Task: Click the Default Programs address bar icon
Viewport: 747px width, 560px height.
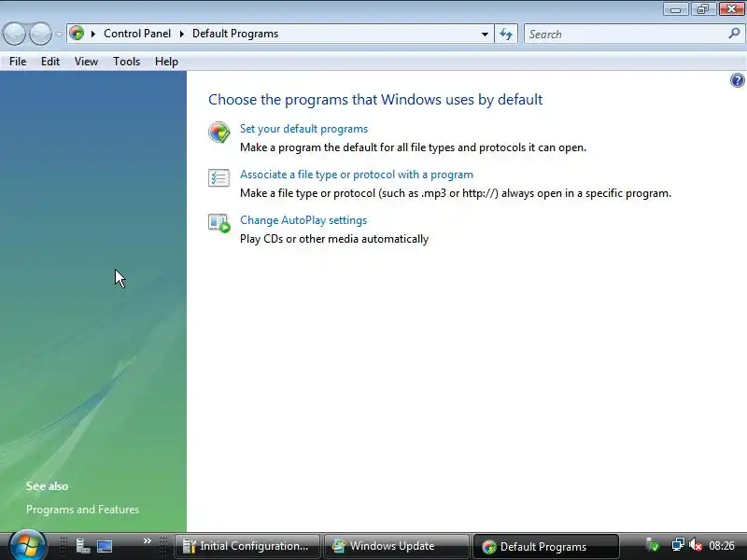Action: tap(77, 34)
